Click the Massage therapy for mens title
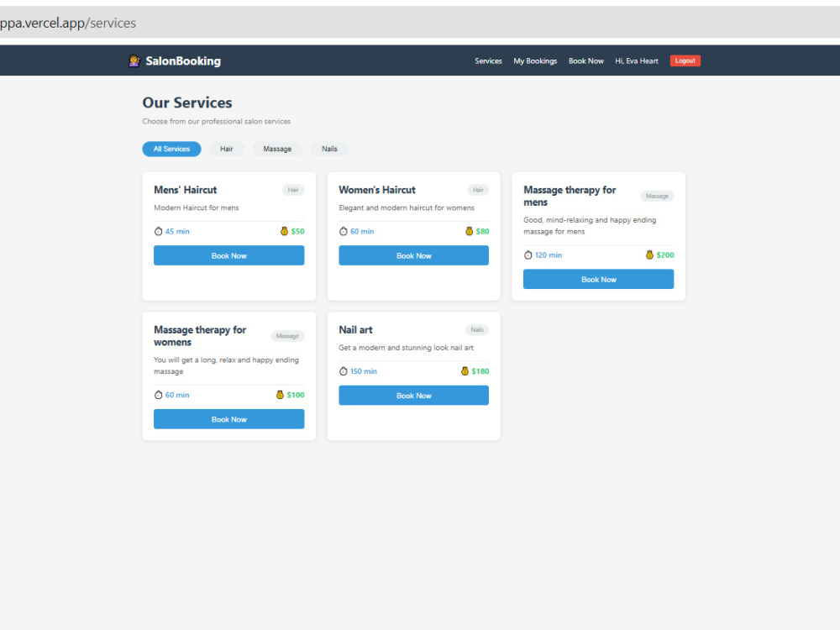840x630 pixels. click(570, 196)
